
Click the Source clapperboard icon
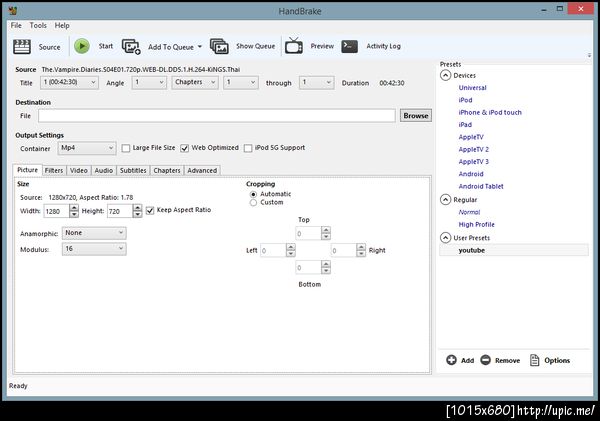pos(22,47)
